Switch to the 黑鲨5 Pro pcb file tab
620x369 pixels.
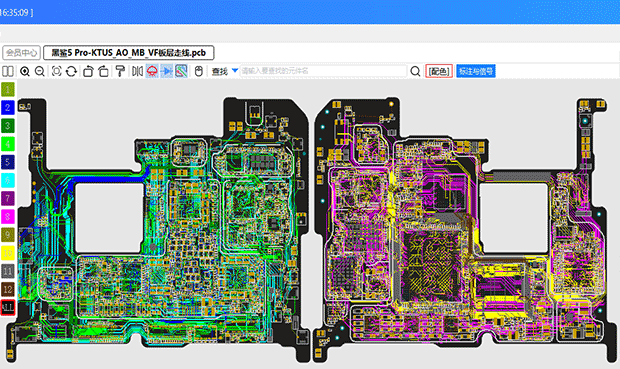click(129, 53)
